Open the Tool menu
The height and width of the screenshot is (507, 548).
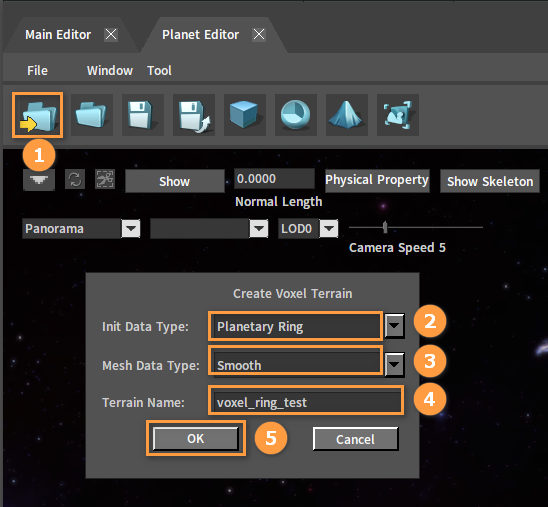click(159, 71)
